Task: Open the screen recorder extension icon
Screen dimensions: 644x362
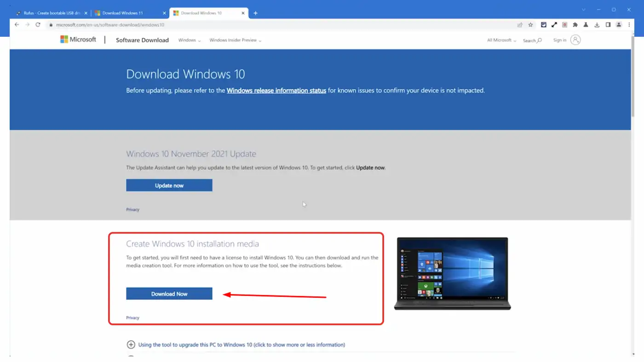Action: [x=564, y=25]
